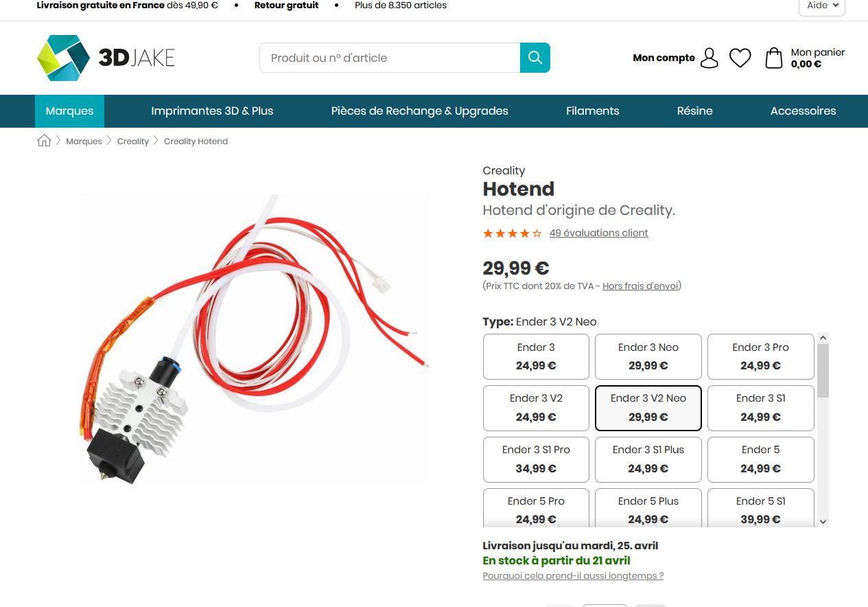
Task: Select the Ender 3 V2 variant
Action: point(536,408)
